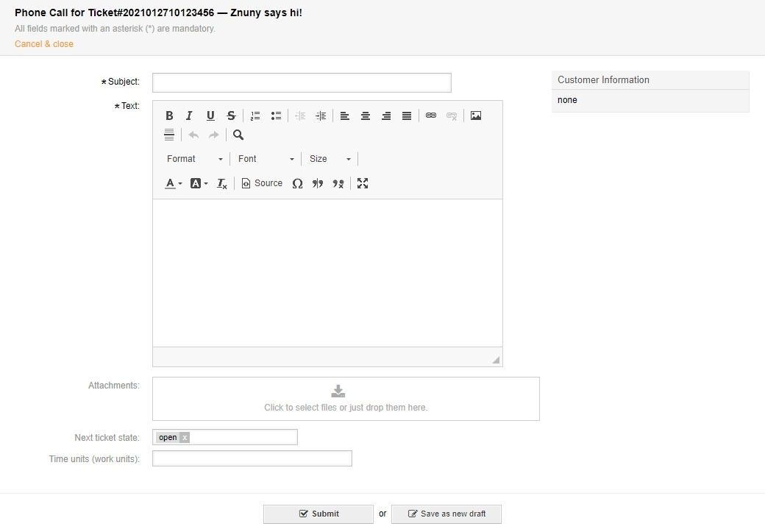Click into the Subject input field
Image resolution: width=765 pixels, height=532 pixels.
point(302,82)
